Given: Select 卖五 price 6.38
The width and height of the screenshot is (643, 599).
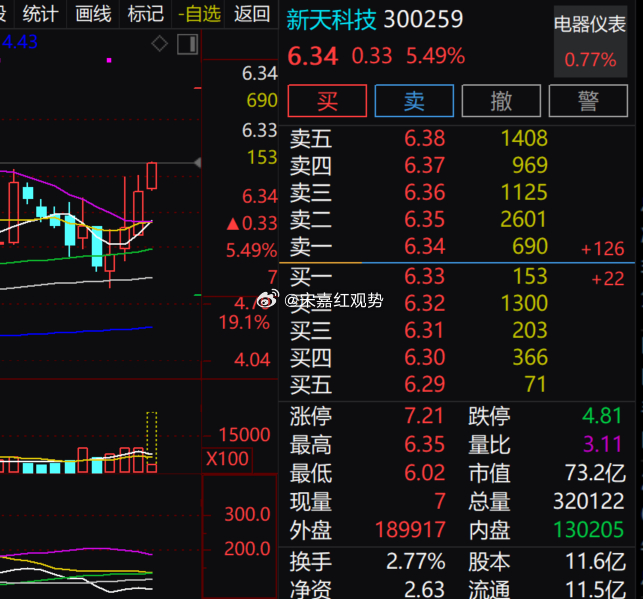Looking at the screenshot, I should (424, 138).
